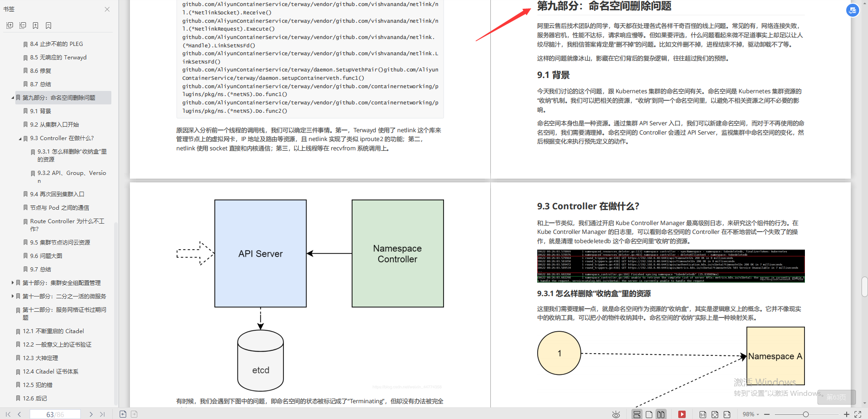868x419 pixels.
Task: Toggle eye-protection mode icon
Action: (616, 414)
